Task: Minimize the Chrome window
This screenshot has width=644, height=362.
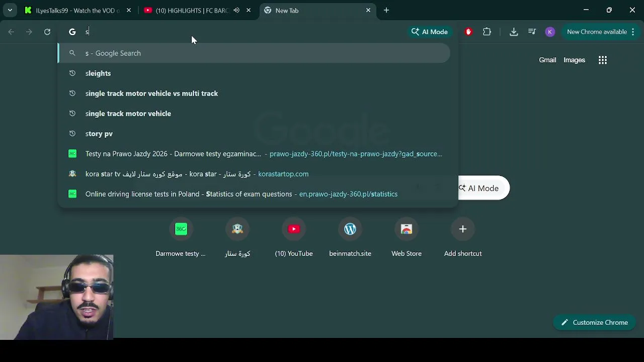Action: [586, 10]
